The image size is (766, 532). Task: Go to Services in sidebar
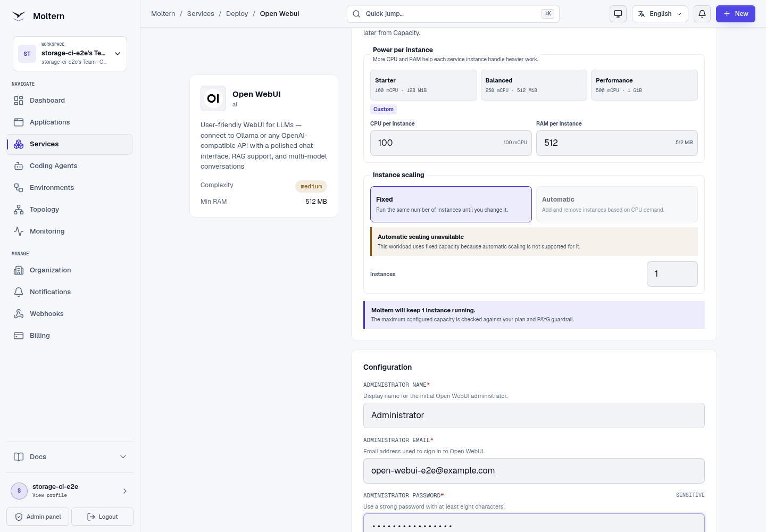point(69,144)
